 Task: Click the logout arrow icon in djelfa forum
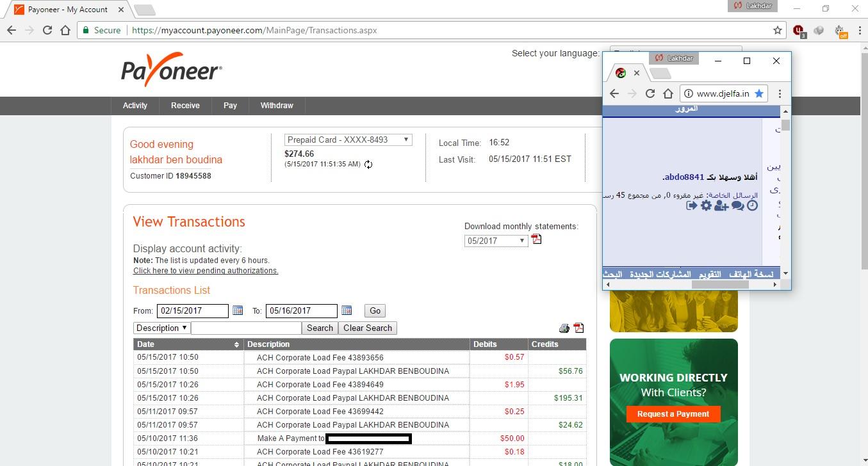691,205
